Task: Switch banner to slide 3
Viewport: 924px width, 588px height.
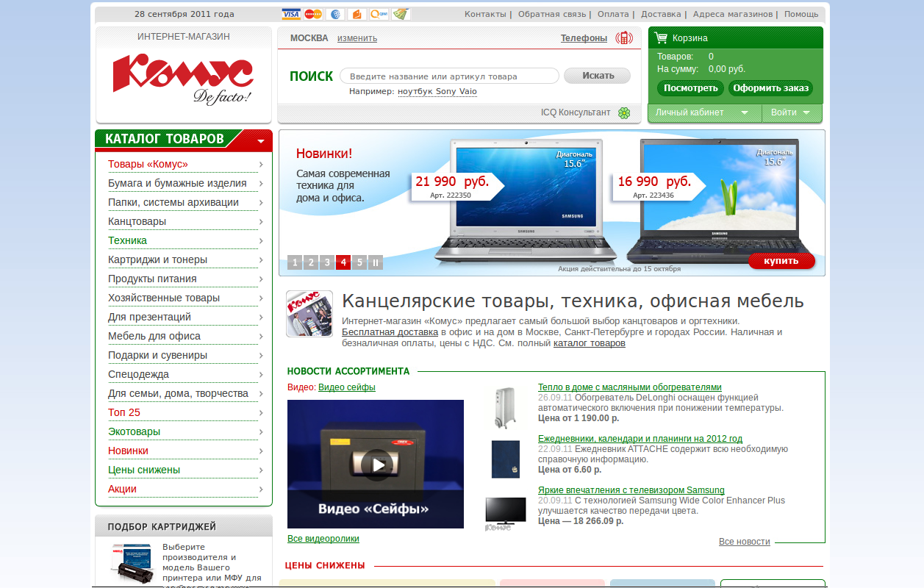Action: pos(327,262)
